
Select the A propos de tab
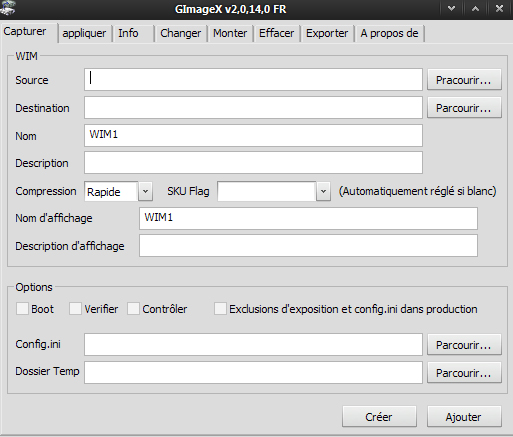[389, 33]
